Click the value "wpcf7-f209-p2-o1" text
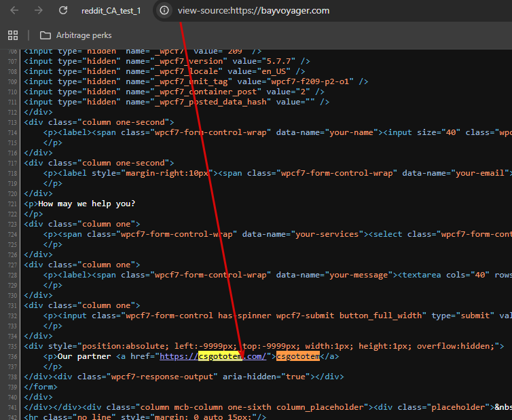Screen dimensions: 512x420 310,81
